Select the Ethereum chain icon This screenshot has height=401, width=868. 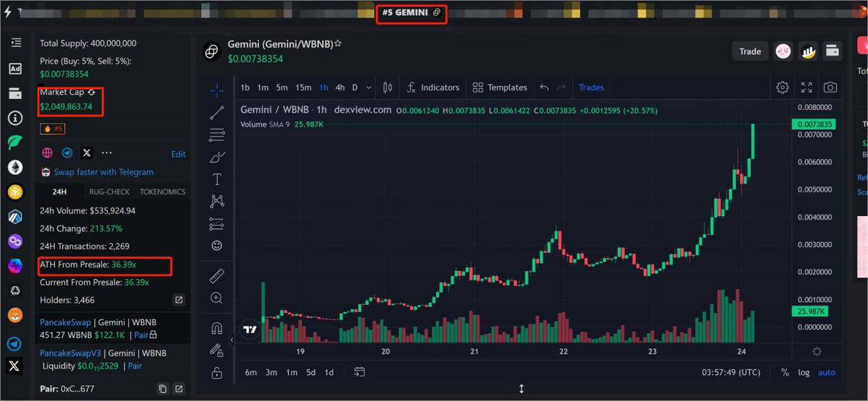(x=15, y=168)
